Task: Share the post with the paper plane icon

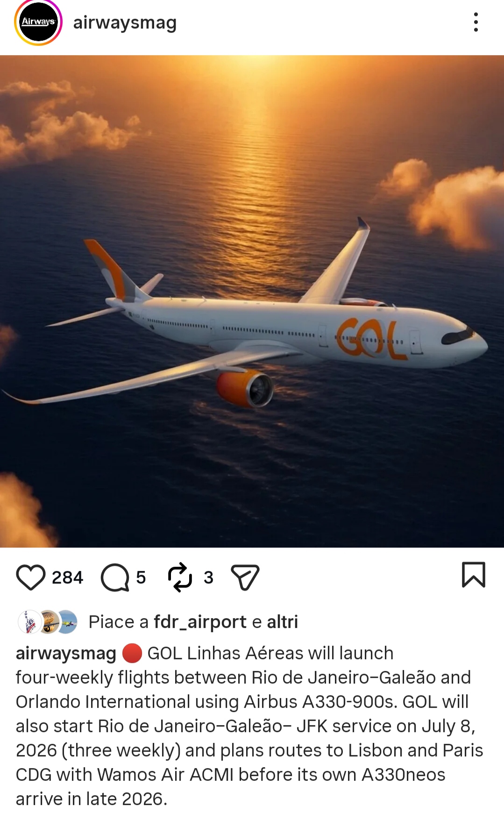Action: [x=245, y=577]
